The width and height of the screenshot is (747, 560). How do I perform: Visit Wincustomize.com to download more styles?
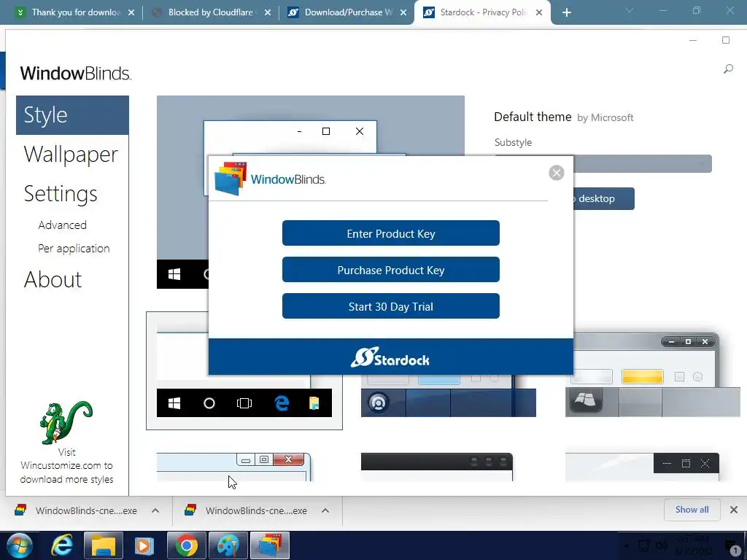click(x=66, y=466)
